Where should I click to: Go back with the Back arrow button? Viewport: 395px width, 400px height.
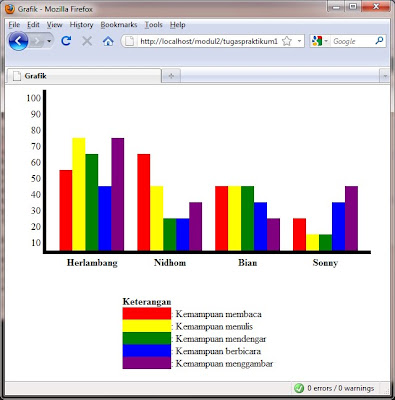click(x=18, y=41)
